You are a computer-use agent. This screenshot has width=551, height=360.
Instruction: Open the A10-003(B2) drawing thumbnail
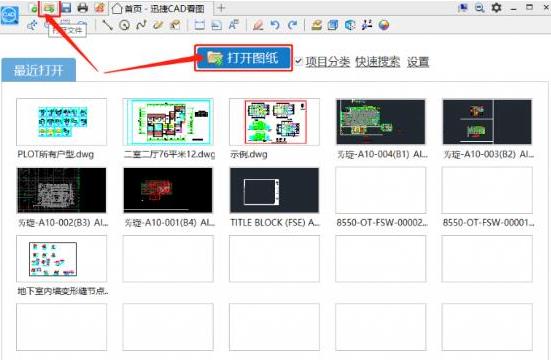pos(487,122)
